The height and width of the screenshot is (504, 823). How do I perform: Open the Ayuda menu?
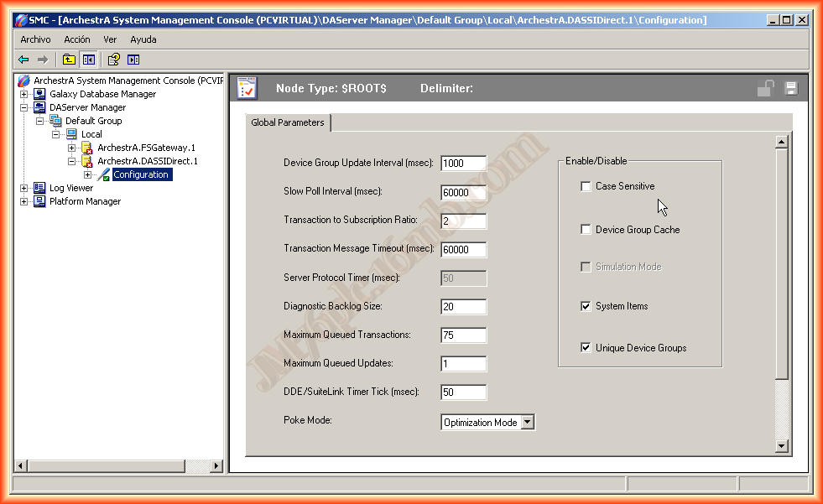(x=143, y=39)
